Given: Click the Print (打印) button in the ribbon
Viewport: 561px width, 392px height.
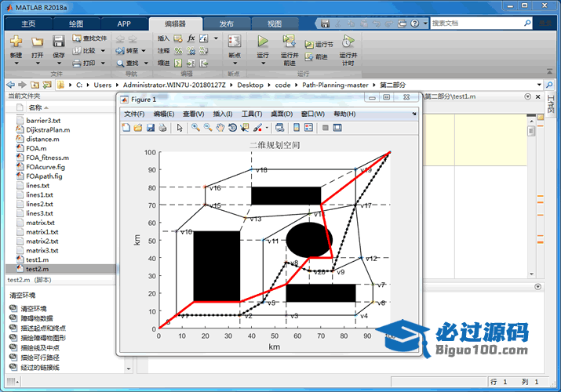Looking at the screenshot, I should [x=85, y=64].
